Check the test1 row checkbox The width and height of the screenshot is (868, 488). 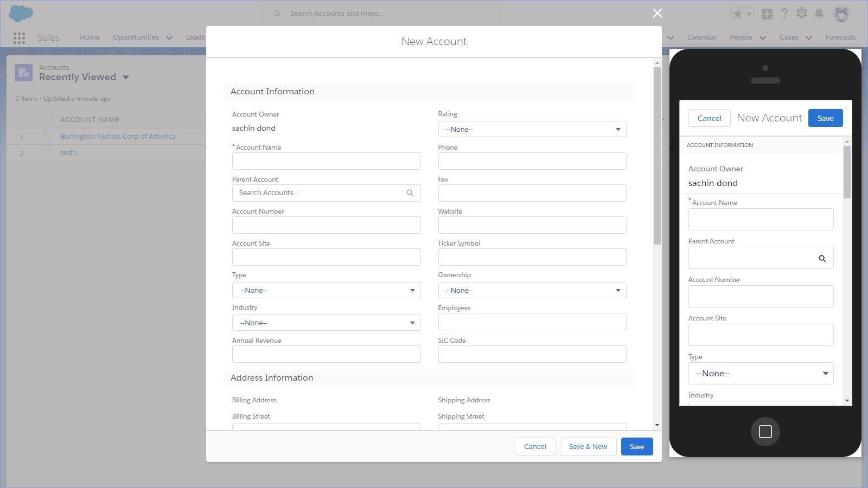point(48,153)
